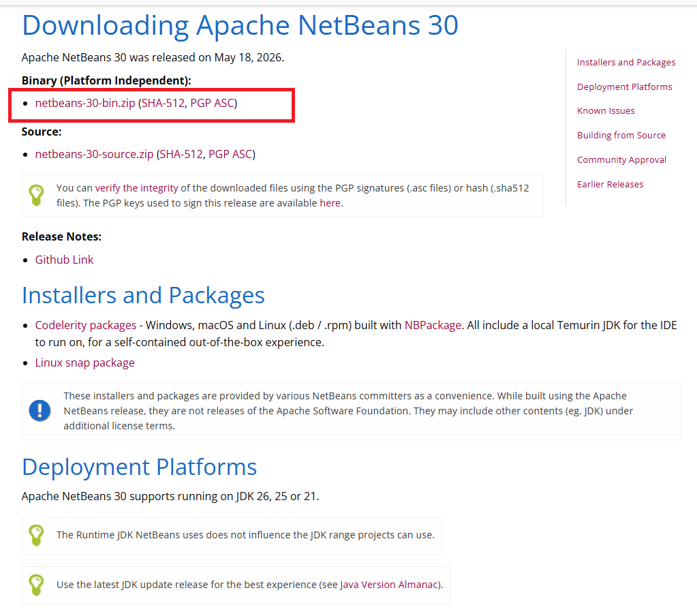This screenshot has height=616, width=697.
Task: Click the installers convenience disclaimer paragraph
Action: pos(348,411)
